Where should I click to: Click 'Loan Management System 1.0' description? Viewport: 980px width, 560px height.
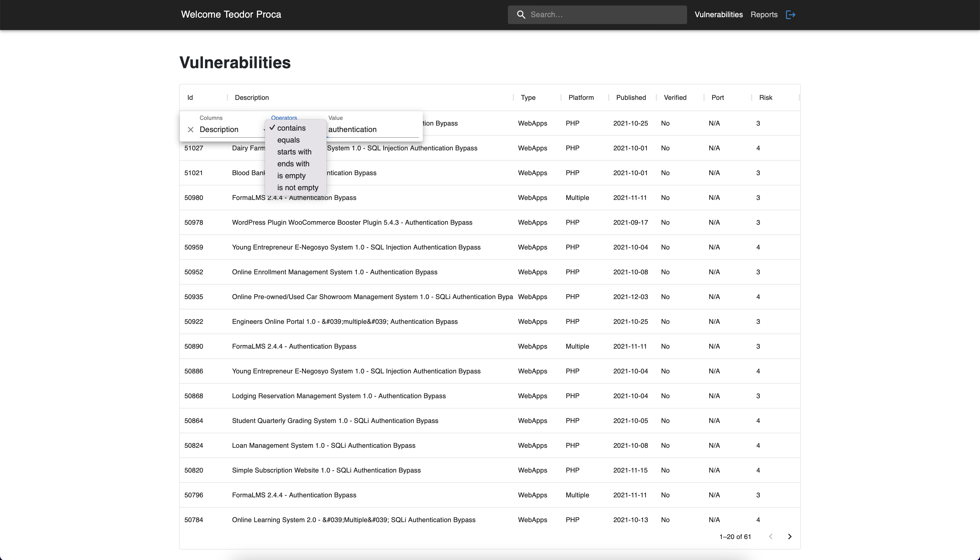coord(323,445)
